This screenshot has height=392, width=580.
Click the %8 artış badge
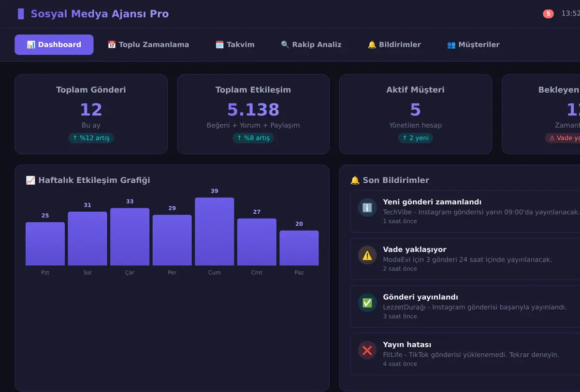[x=253, y=138]
